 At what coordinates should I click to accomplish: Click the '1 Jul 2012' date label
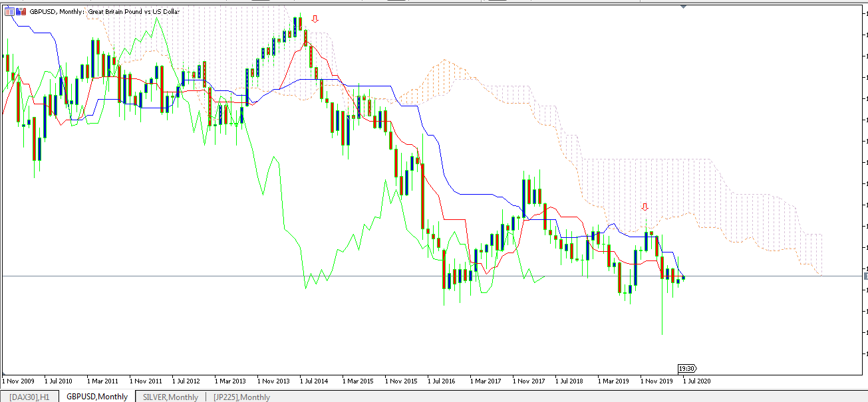[x=186, y=381]
